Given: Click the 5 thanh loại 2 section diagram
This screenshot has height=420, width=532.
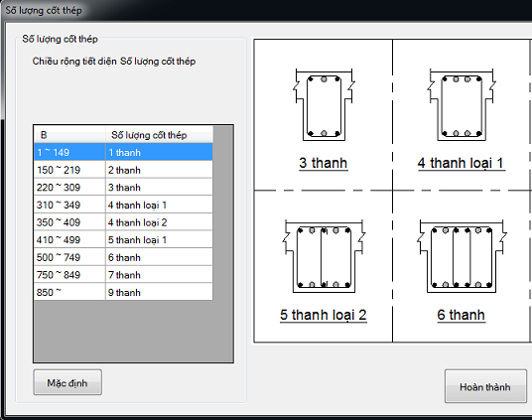Looking at the screenshot, I should 324,256.
